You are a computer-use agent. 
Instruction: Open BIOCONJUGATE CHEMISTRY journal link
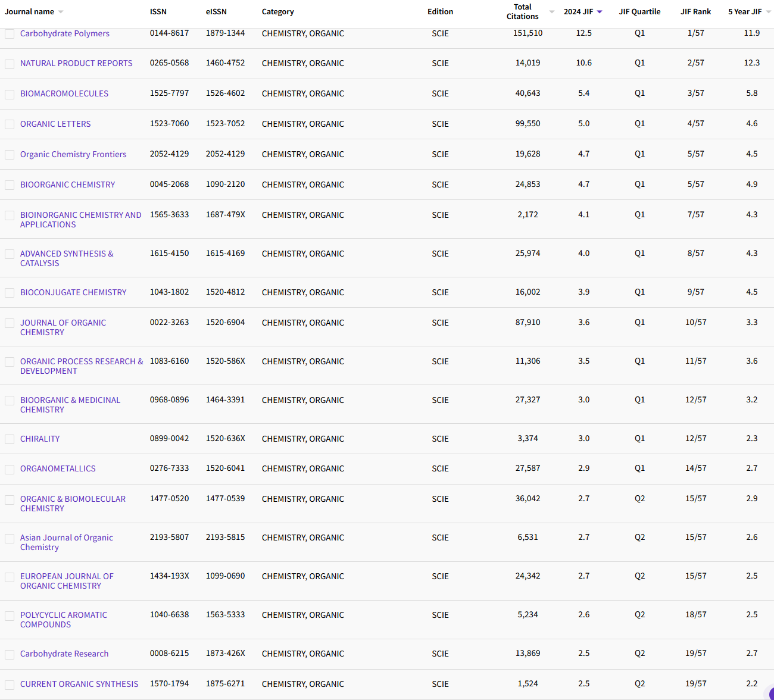73,292
